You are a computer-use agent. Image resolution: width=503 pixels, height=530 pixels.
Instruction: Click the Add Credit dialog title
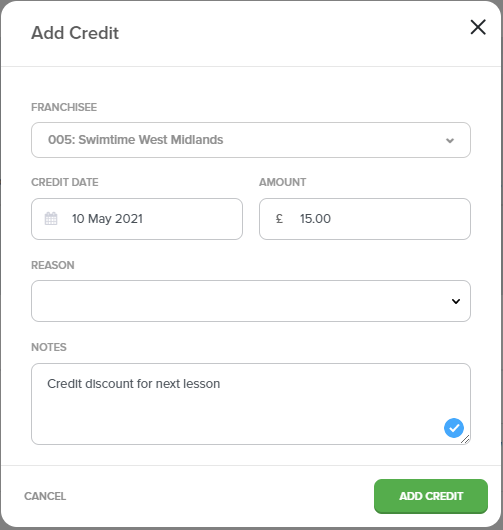click(x=75, y=33)
